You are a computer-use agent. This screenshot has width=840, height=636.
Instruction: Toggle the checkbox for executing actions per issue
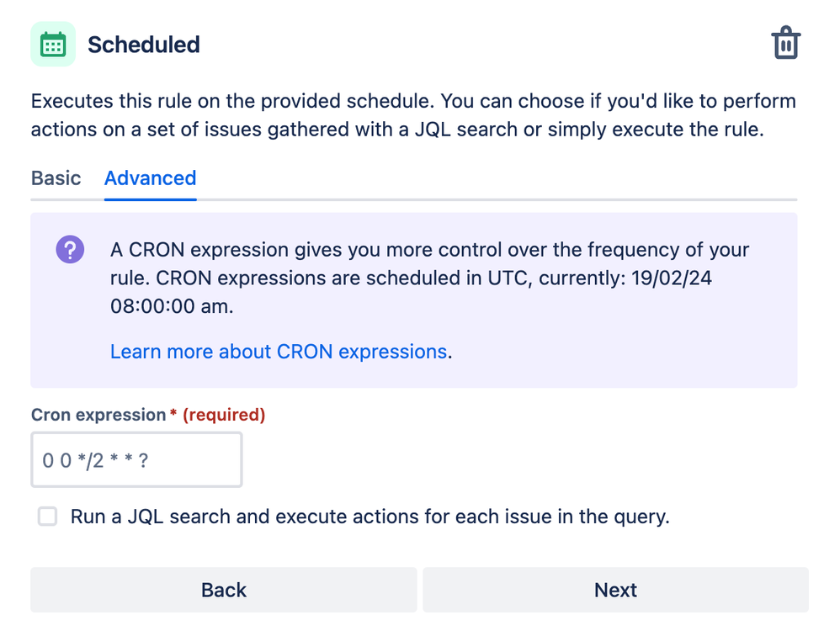point(47,517)
